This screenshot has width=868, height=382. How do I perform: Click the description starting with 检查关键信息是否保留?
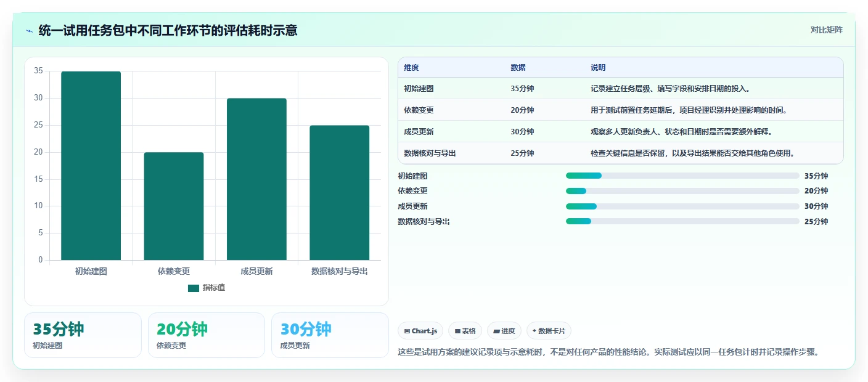tap(692, 153)
